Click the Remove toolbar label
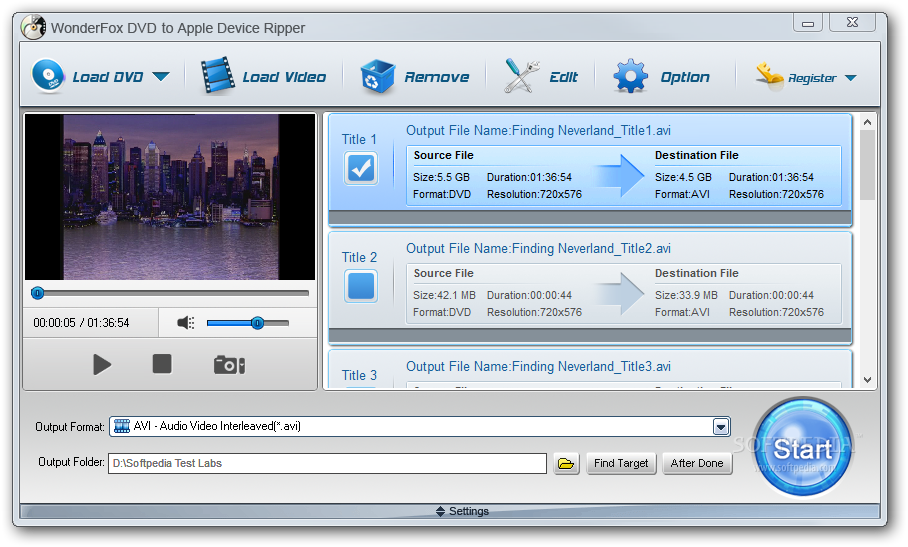 pos(437,77)
